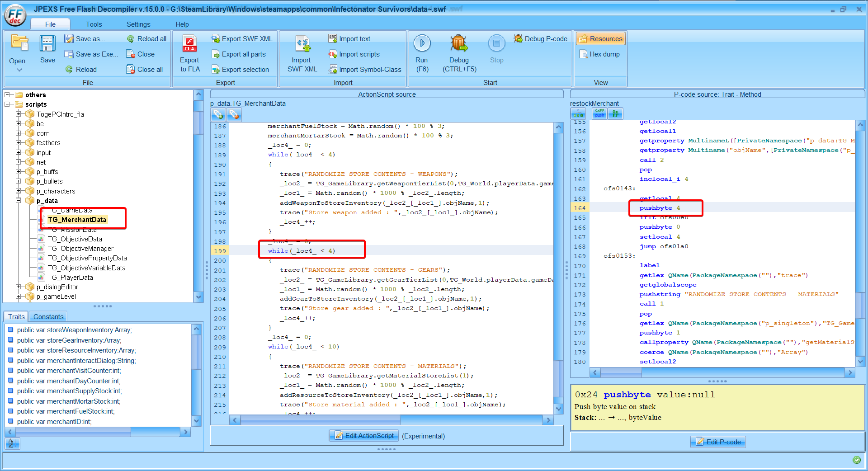
Task: Toggle the Hex dump view
Action: pyautogui.click(x=600, y=54)
